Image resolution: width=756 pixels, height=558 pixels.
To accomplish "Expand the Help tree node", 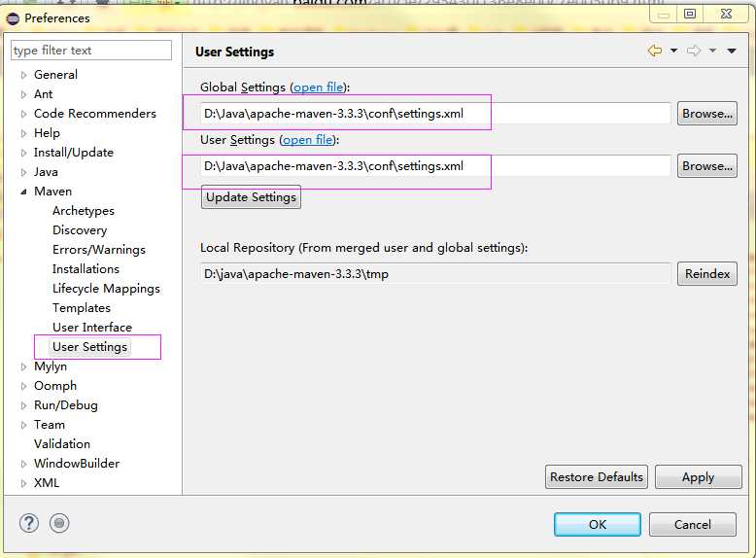I will (23, 133).
